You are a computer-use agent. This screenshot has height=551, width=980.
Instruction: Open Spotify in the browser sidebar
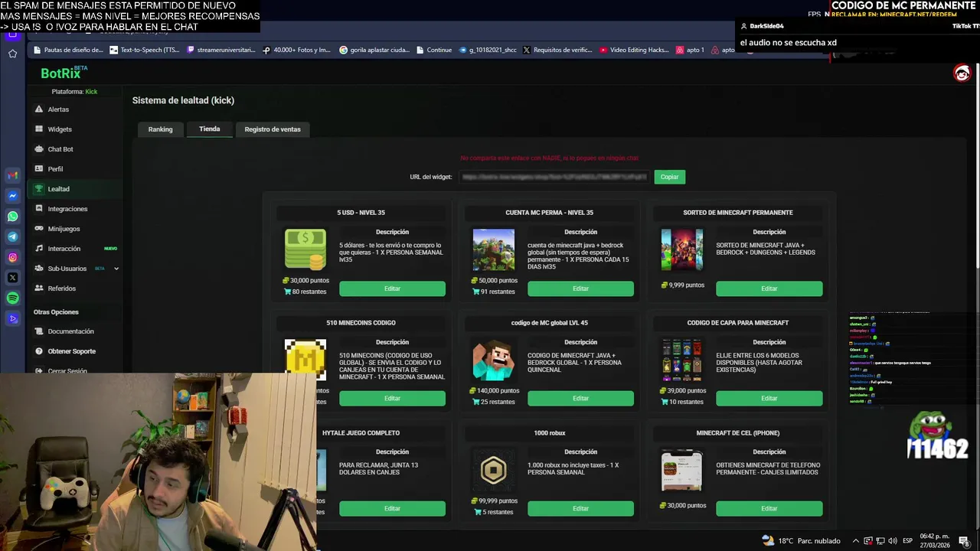click(x=12, y=298)
